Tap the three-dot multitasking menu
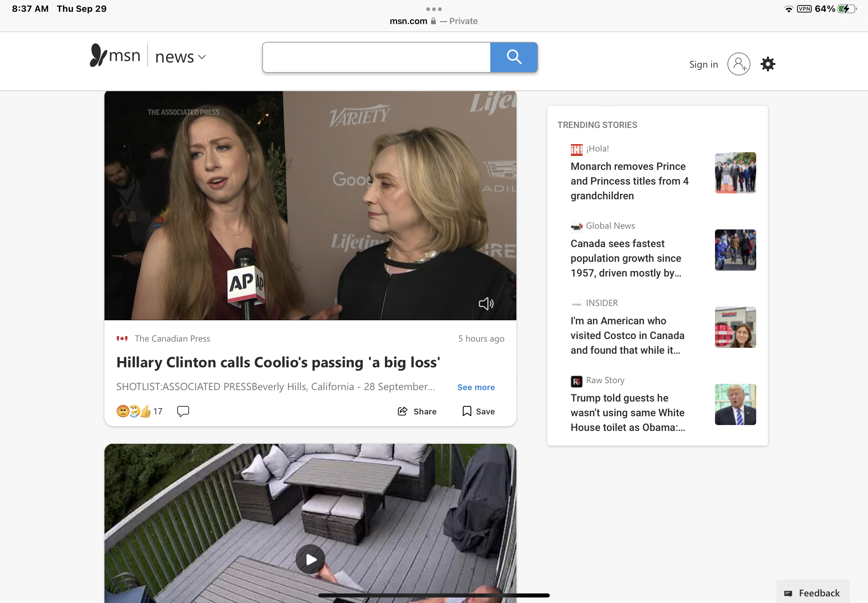The image size is (868, 603). pos(434,9)
